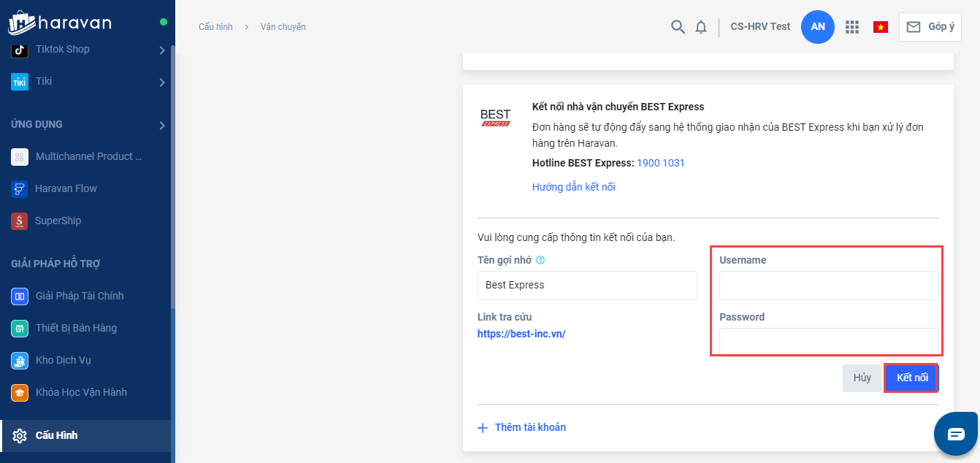Open the apps grid icon

851,27
